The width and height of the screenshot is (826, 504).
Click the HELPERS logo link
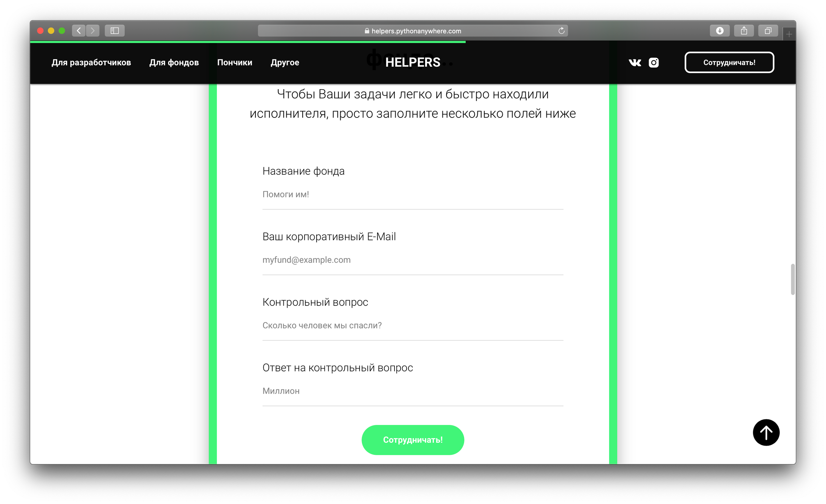click(413, 63)
